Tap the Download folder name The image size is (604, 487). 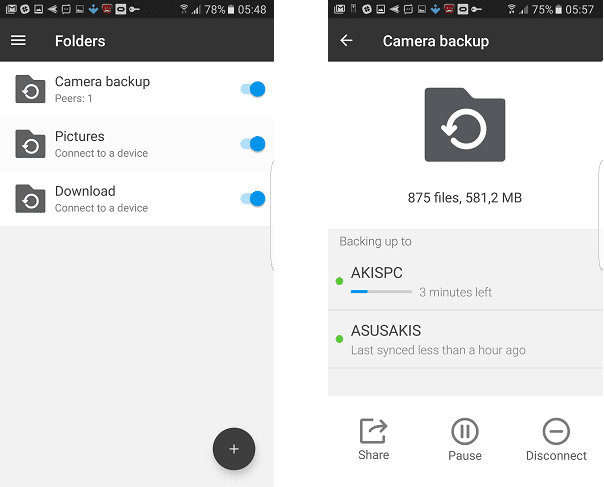pyautogui.click(x=85, y=191)
